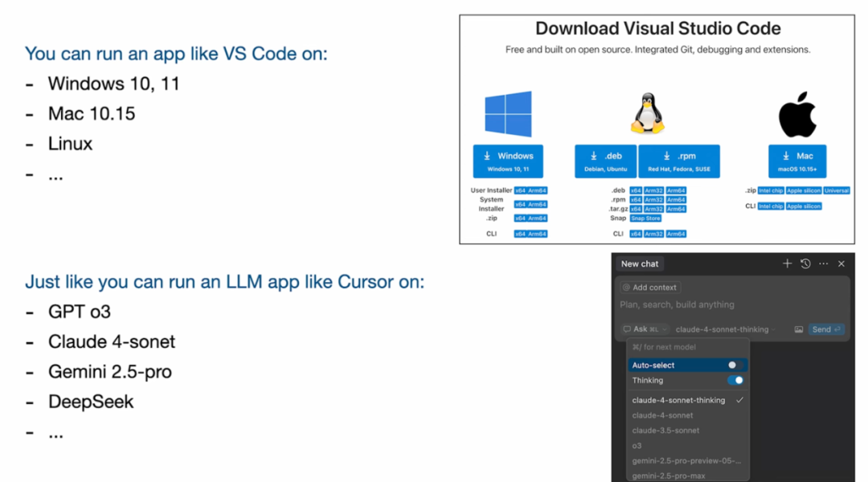This screenshot has height=482, width=868.
Task: Click the Plan, search, build anything input
Action: pyautogui.click(x=733, y=305)
